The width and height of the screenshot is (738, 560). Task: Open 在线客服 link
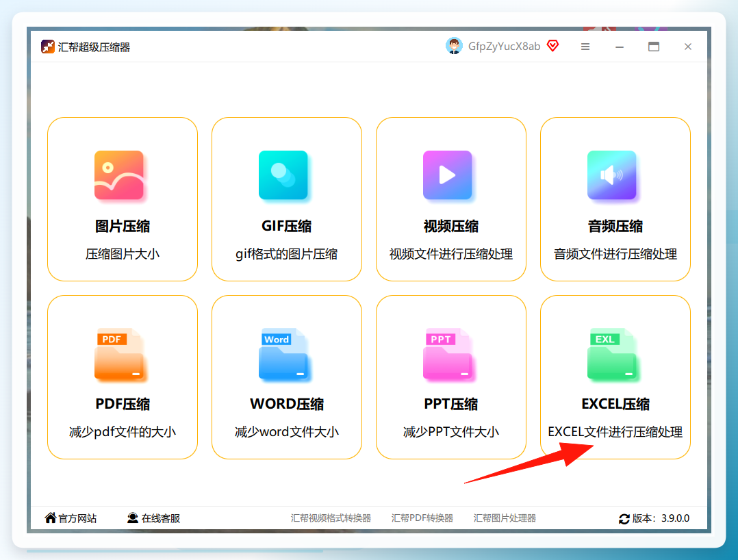(x=160, y=518)
